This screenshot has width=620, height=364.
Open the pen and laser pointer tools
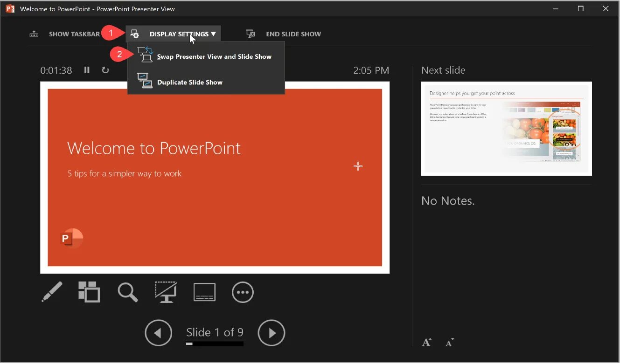point(52,292)
